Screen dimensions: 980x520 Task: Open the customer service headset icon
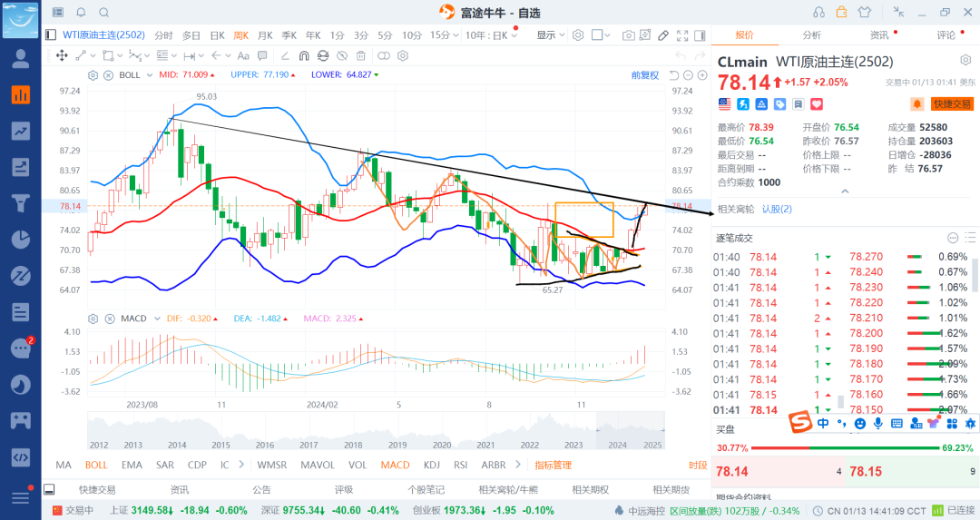click(819, 12)
